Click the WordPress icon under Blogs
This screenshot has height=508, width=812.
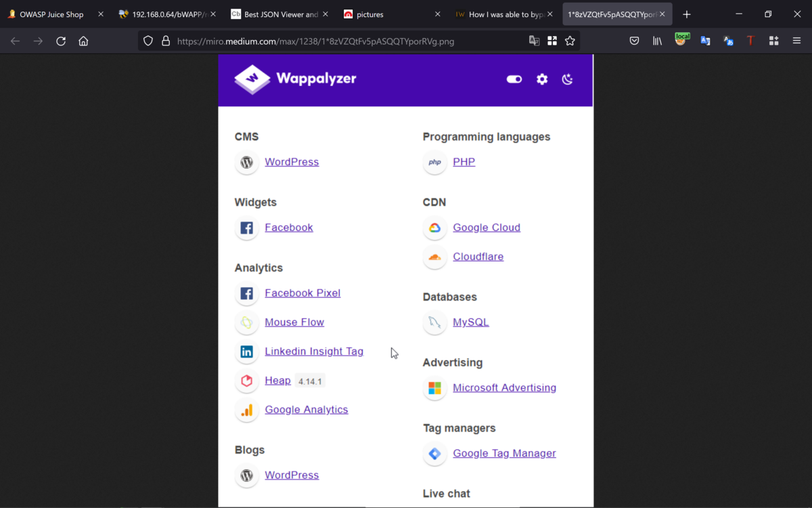[247, 475]
